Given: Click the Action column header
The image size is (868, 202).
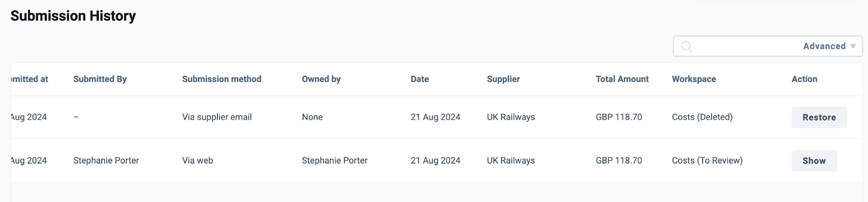Looking at the screenshot, I should pyautogui.click(x=804, y=79).
